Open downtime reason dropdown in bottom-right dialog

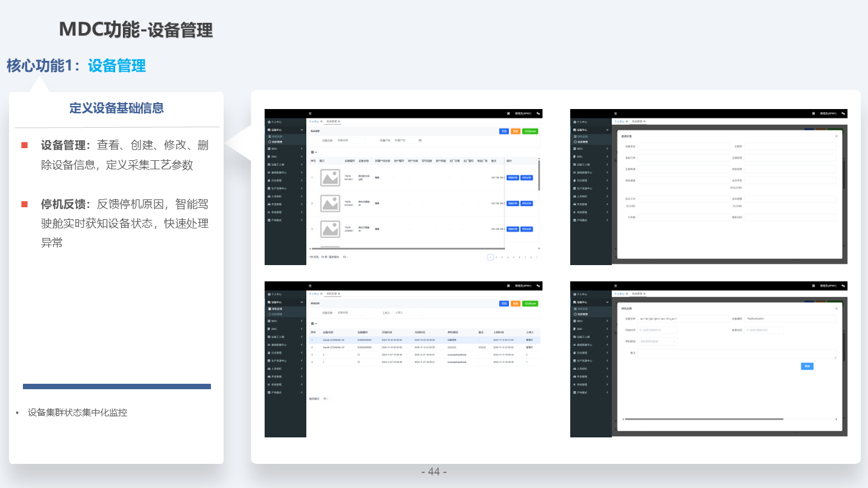pos(658,342)
